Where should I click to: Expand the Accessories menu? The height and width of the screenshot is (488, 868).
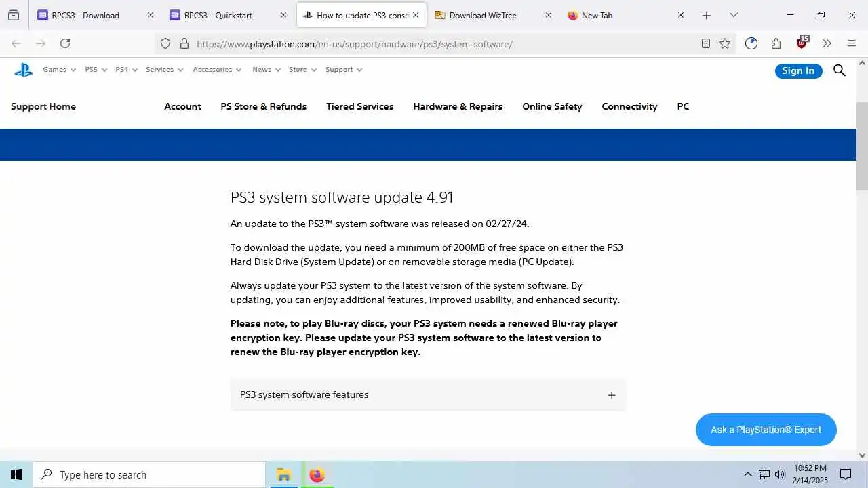[x=217, y=70]
